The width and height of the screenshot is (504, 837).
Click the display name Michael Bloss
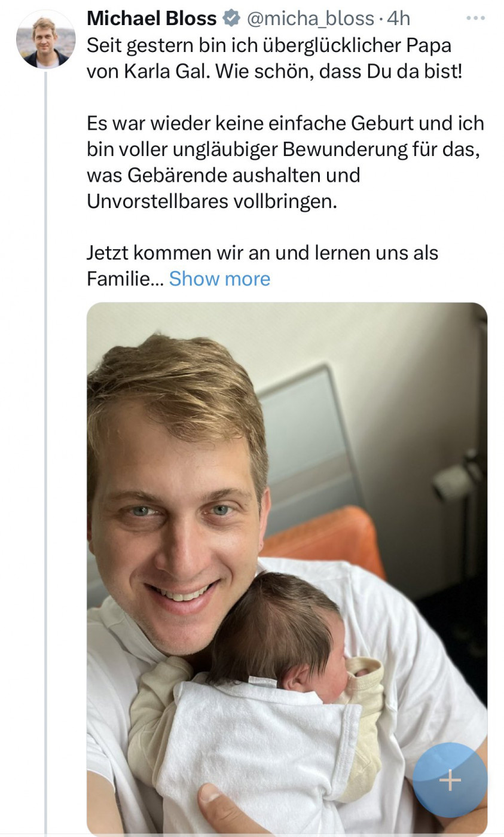click(151, 19)
